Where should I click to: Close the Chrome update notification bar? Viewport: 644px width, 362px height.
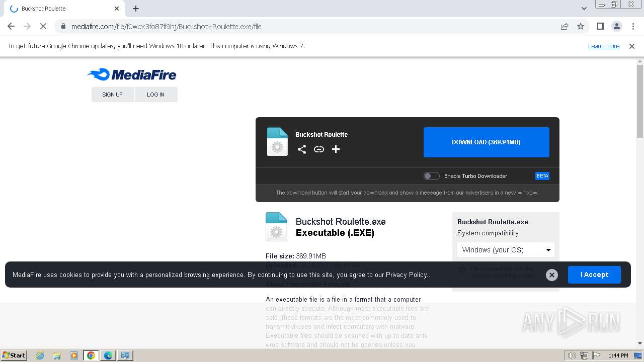click(x=632, y=46)
